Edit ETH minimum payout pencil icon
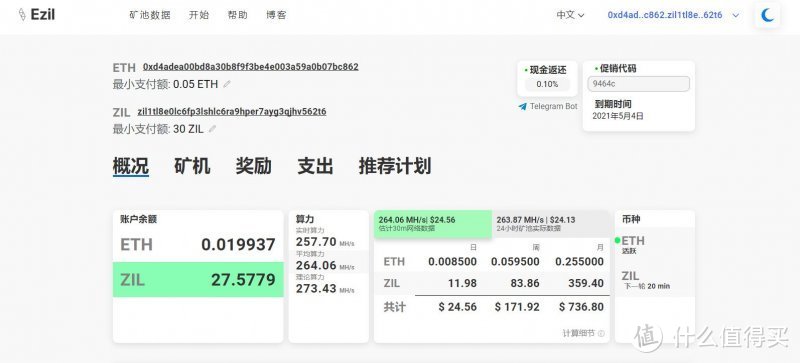The height and width of the screenshot is (363, 800). 227,84
